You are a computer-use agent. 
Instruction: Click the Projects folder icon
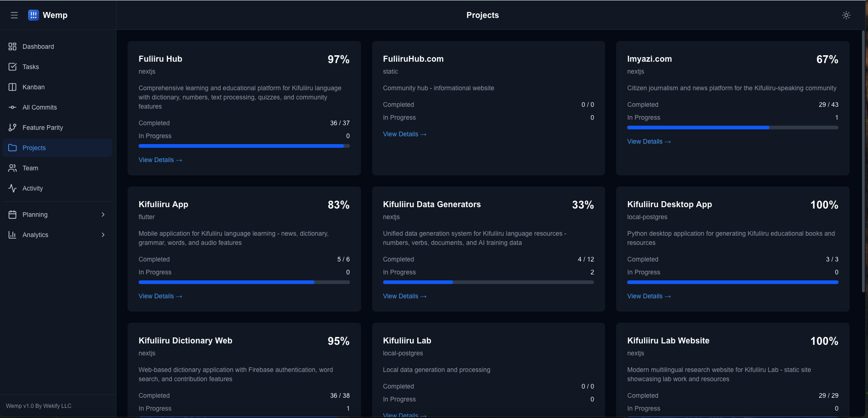(x=12, y=148)
